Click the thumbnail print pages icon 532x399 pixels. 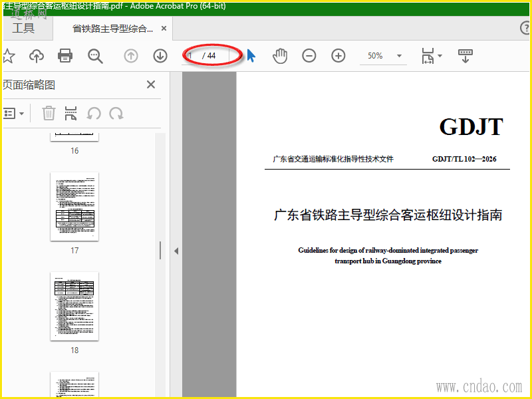point(70,113)
